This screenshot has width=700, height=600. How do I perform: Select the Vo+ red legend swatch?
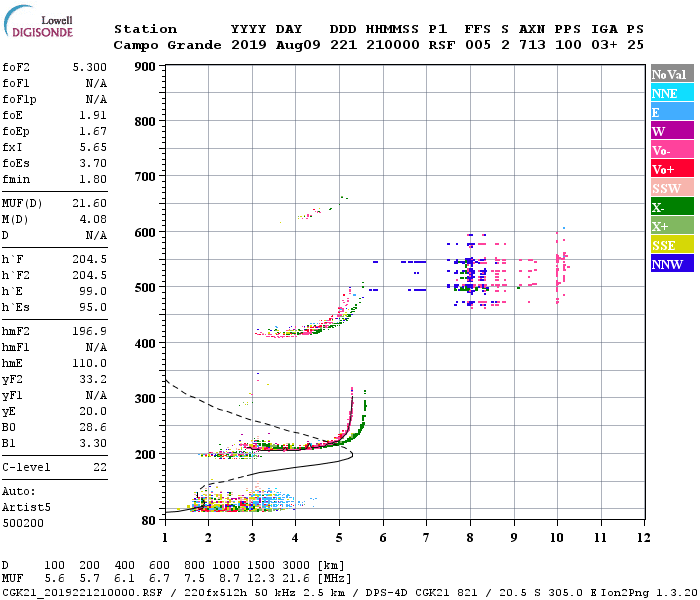point(672,169)
